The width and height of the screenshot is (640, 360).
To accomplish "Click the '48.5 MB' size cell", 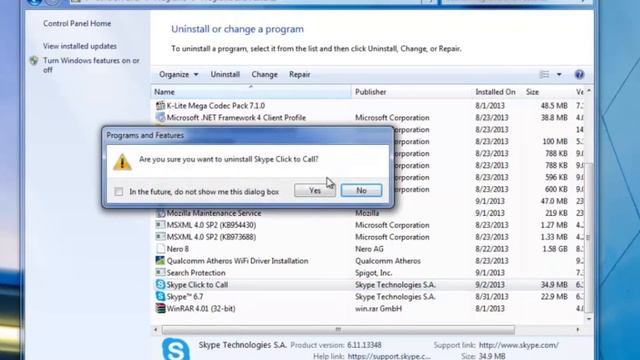I will tap(554, 106).
